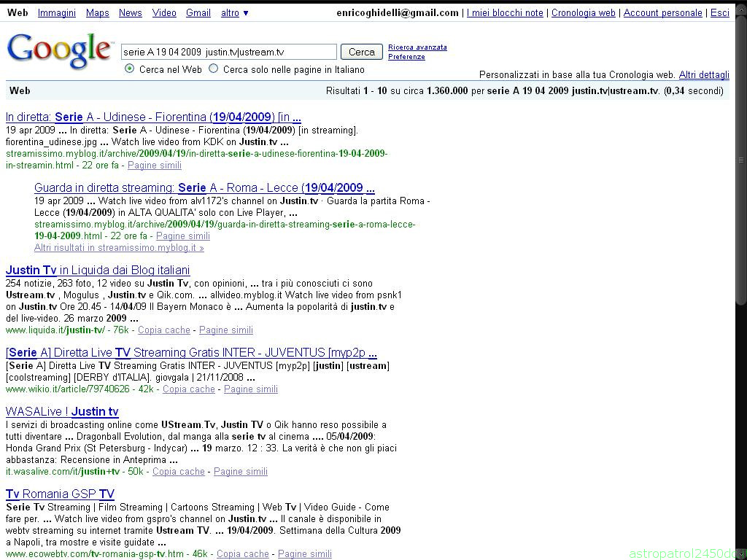Screen dimensions: 747x560
Task: Click the www.wikio.it/article/79740626 URL text
Action: tap(68, 389)
